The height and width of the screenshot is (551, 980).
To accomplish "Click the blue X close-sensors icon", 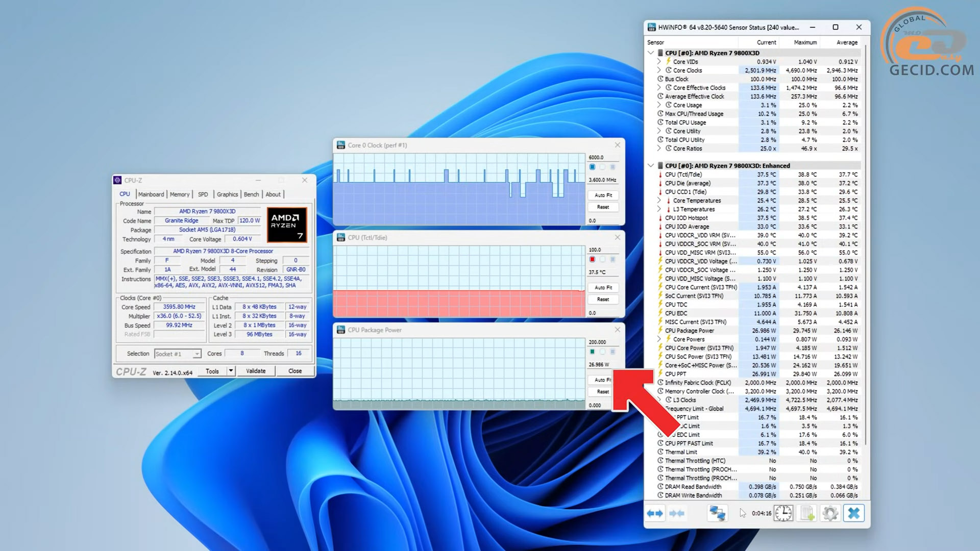I will coord(854,513).
